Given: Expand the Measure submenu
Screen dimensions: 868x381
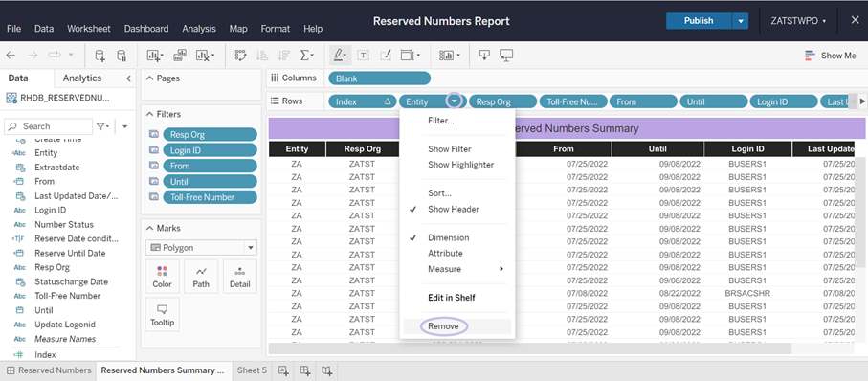Looking at the screenshot, I should click(457, 269).
